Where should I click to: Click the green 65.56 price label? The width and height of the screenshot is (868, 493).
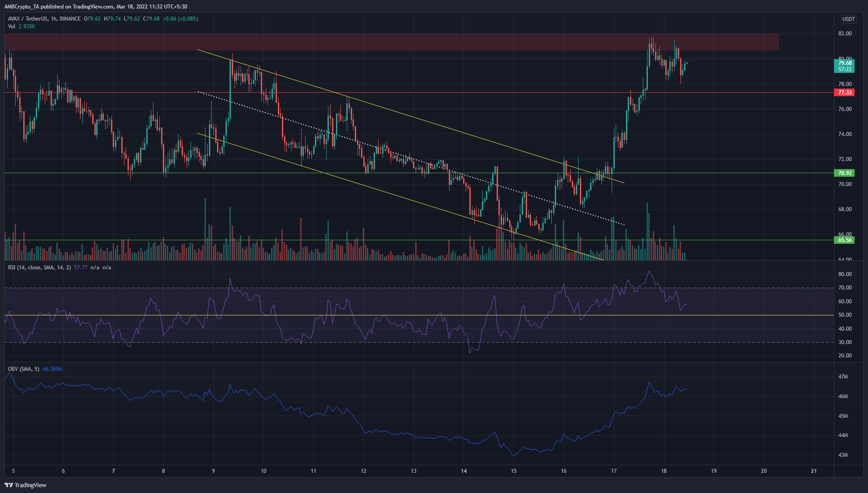point(844,240)
